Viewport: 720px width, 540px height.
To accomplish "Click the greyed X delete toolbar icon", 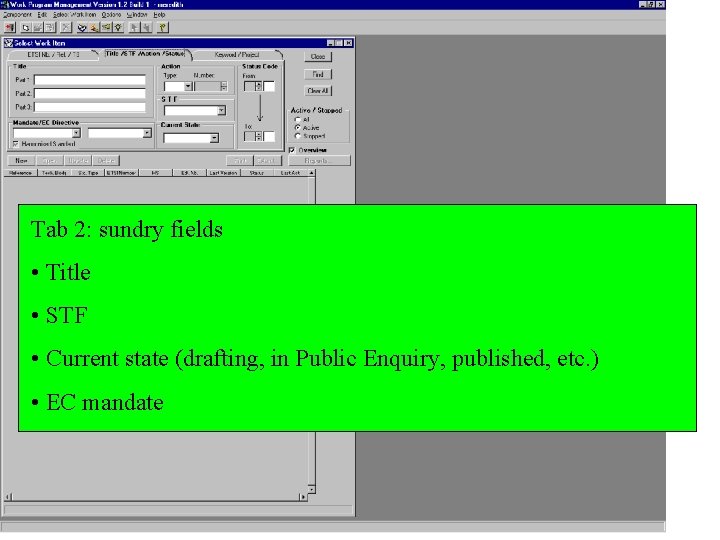I will pos(66,28).
